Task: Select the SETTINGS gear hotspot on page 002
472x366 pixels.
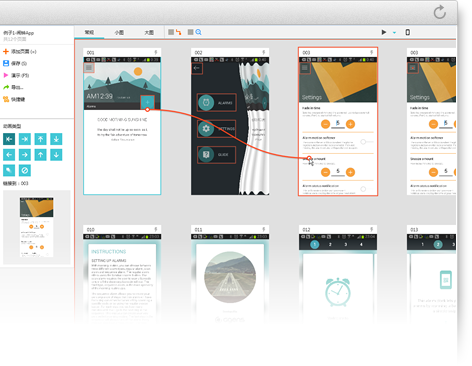Action: tap(217, 128)
